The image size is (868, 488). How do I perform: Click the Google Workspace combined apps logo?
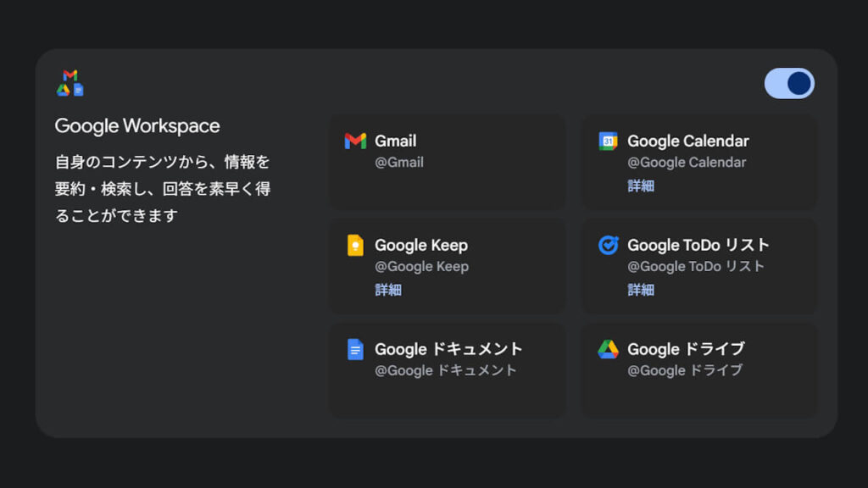pos(70,83)
